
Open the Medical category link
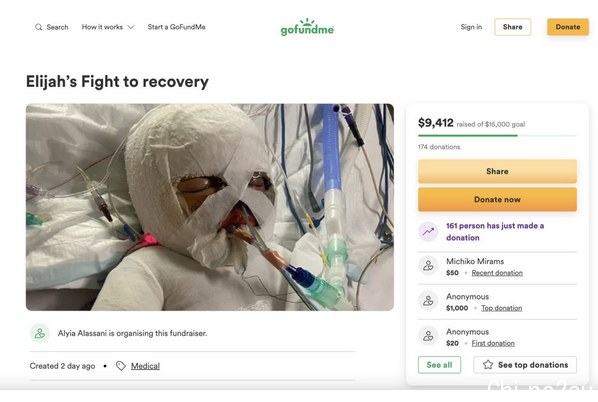pos(145,366)
